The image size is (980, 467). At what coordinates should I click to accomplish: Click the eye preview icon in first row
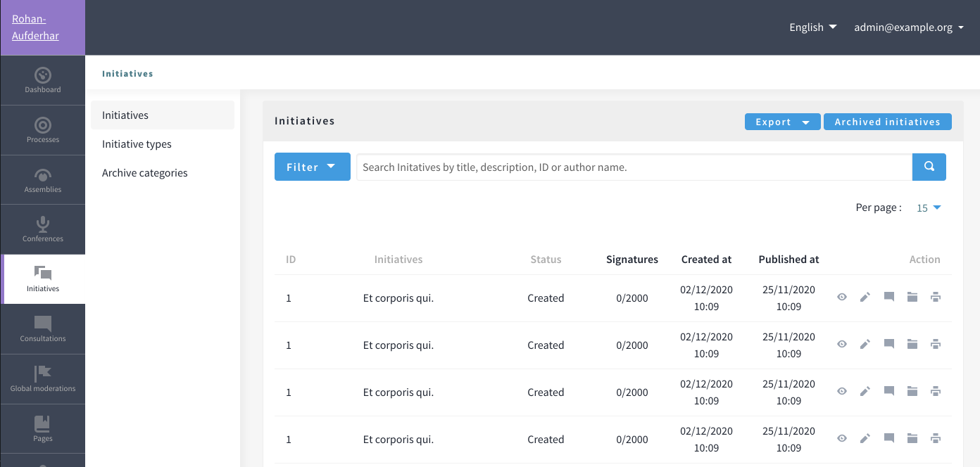842,298
